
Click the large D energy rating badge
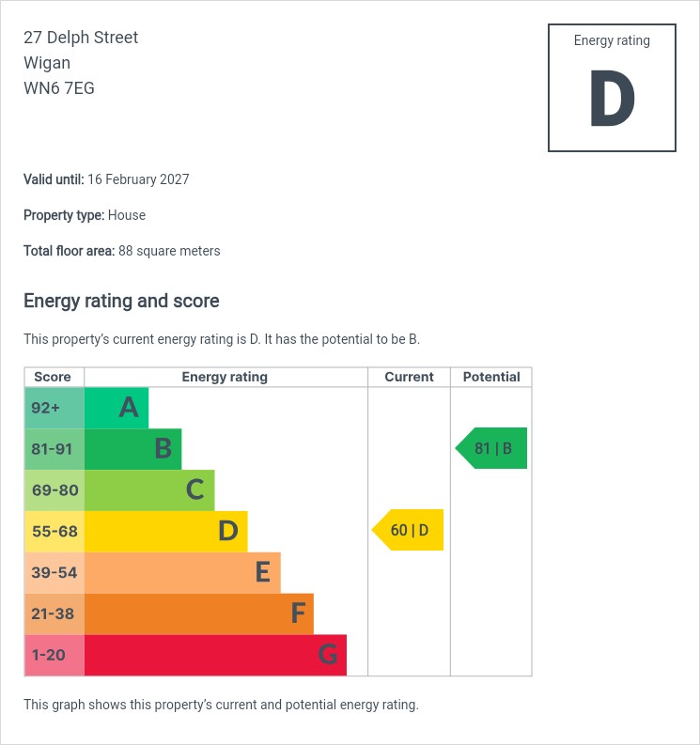tap(612, 88)
